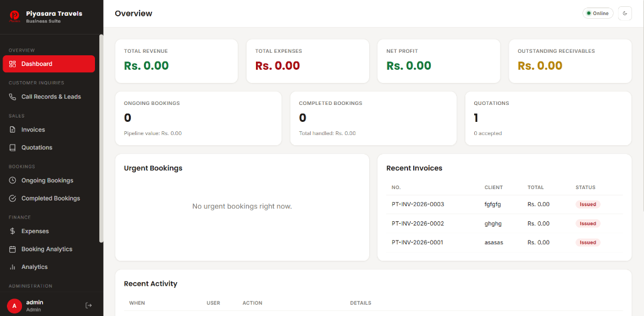Click the STATUS column header
Viewport: 644px width, 316px height.
(586, 188)
